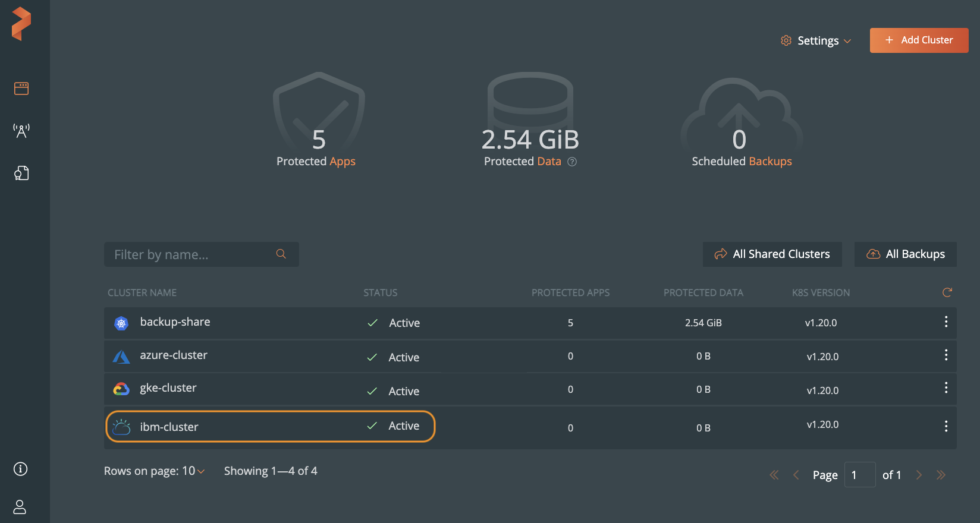Open the document copy sidebar icon

(x=21, y=173)
